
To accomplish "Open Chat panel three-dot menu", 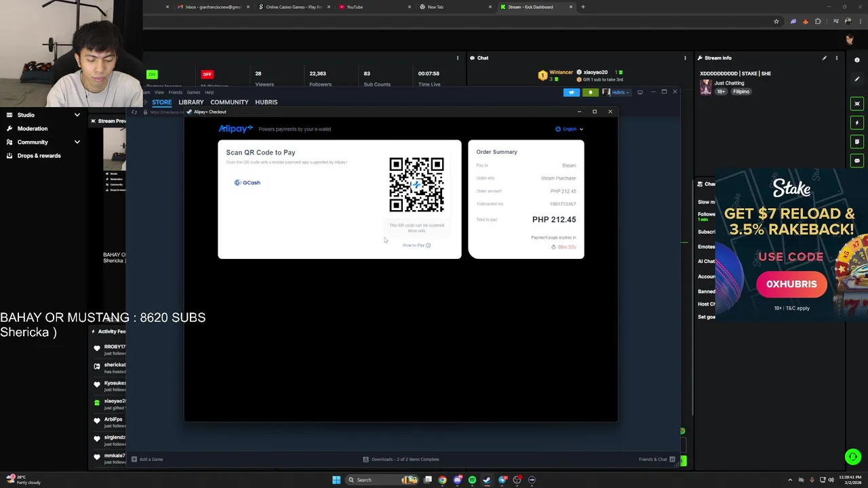I will point(685,58).
